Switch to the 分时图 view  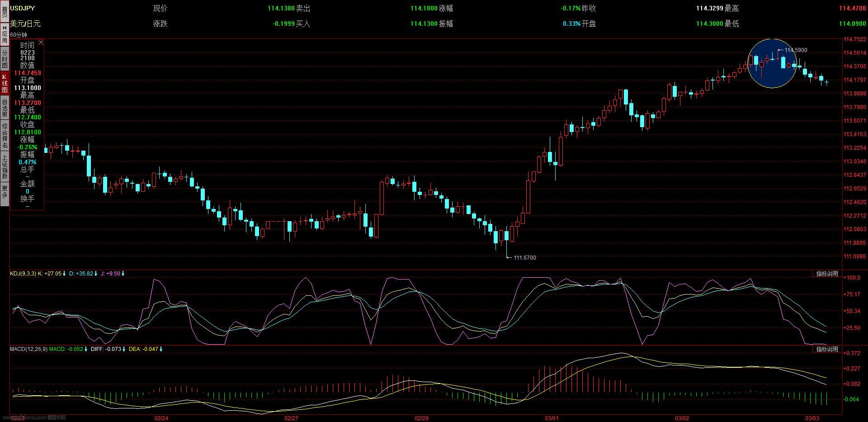pyautogui.click(x=5, y=59)
